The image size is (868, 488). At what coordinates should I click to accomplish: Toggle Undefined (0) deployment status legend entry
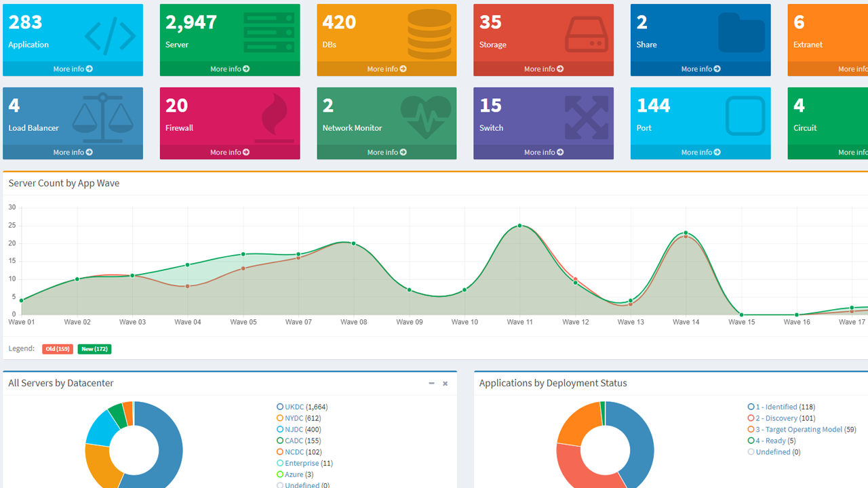tap(774, 452)
